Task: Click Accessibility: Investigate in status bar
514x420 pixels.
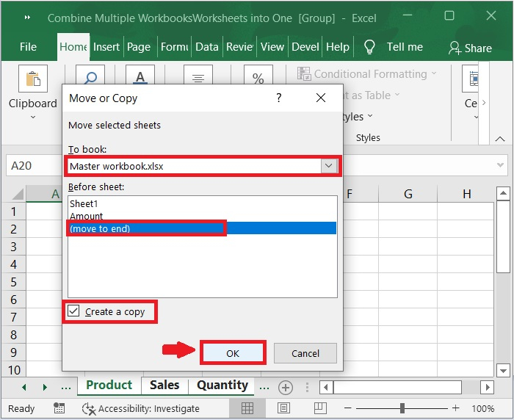Action: point(141,408)
